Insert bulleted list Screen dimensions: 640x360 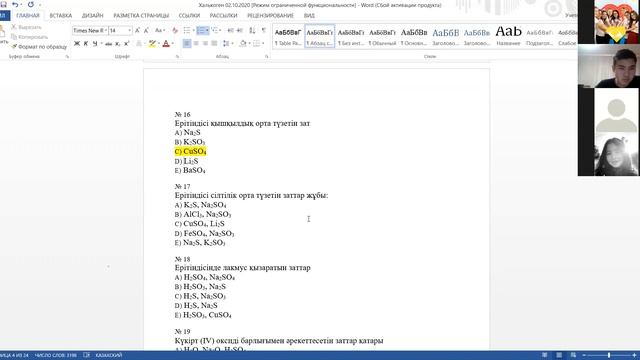pos(187,31)
